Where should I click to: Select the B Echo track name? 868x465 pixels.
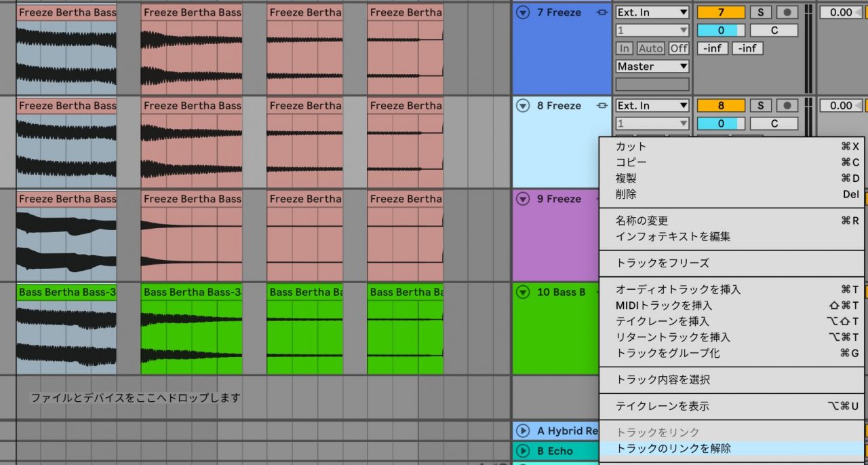(x=555, y=451)
